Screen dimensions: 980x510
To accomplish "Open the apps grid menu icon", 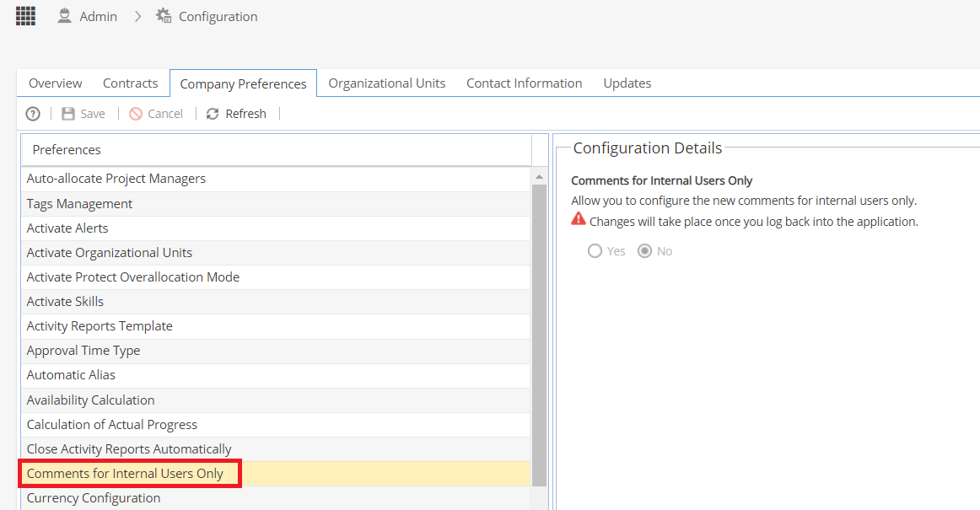I will tap(25, 16).
